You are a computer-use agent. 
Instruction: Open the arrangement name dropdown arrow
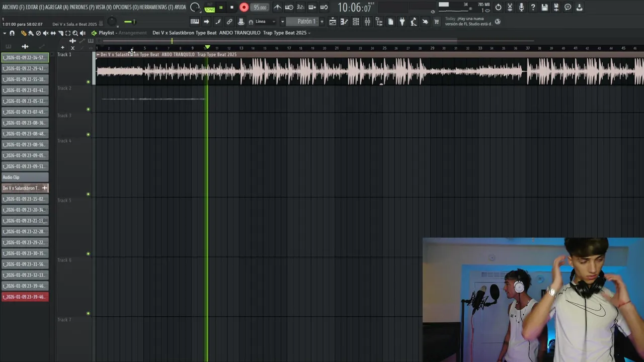point(309,33)
